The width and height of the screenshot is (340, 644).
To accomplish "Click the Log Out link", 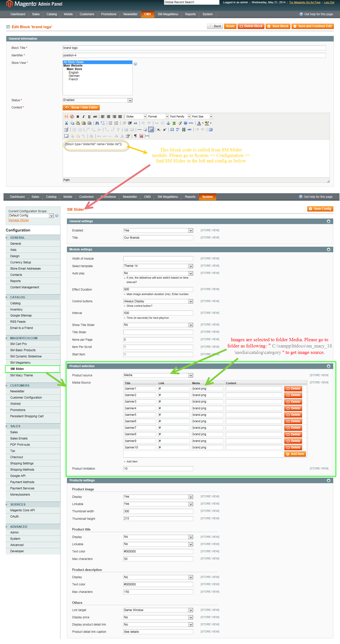I will (x=329, y=2).
